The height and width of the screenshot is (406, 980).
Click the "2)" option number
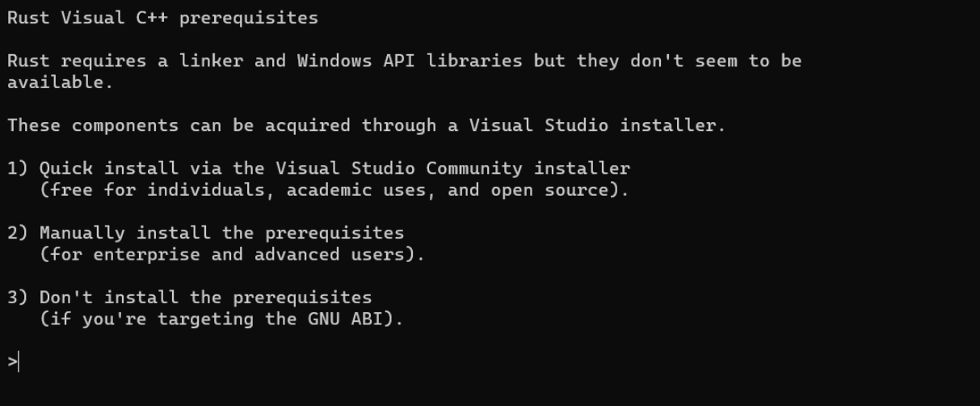pos(18,233)
